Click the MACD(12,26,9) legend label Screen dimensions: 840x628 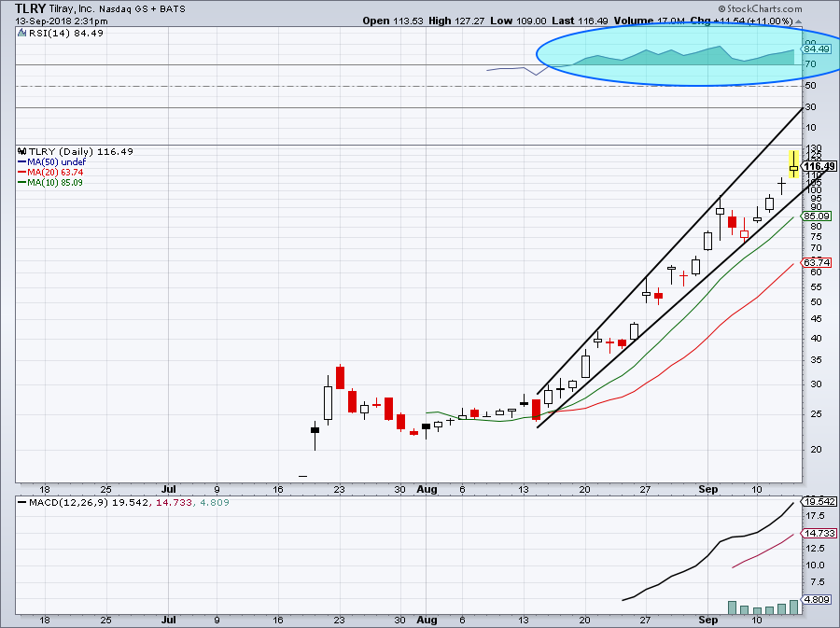pos(69,502)
